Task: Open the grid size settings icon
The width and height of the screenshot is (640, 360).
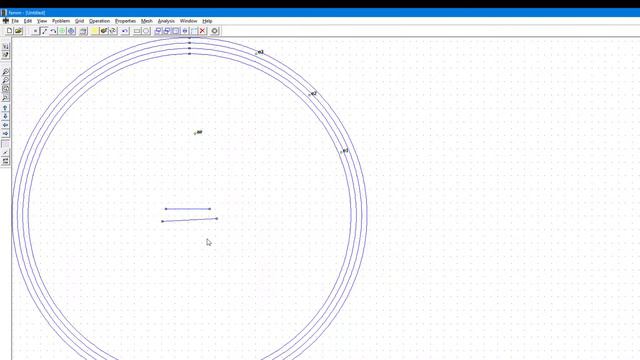Action: point(5,162)
